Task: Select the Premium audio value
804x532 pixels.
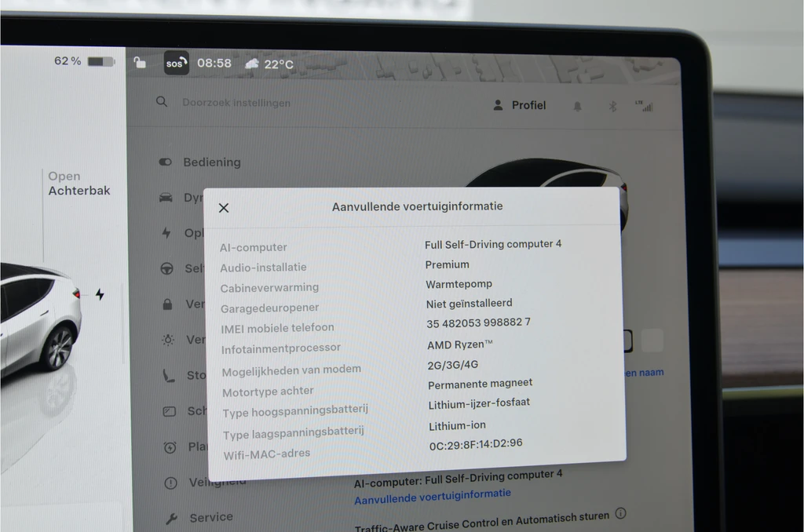Action: point(447,264)
